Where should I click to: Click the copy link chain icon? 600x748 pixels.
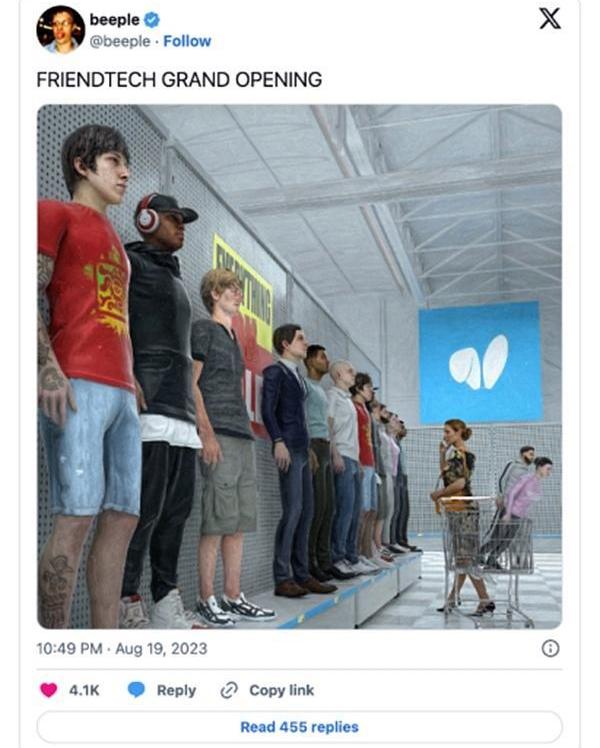click(229, 690)
